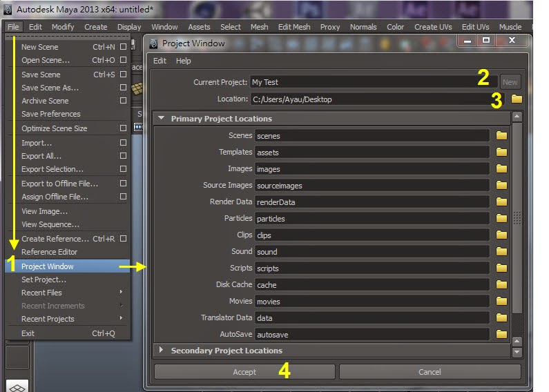
Task: Open the Mesh menu
Action: 260,27
